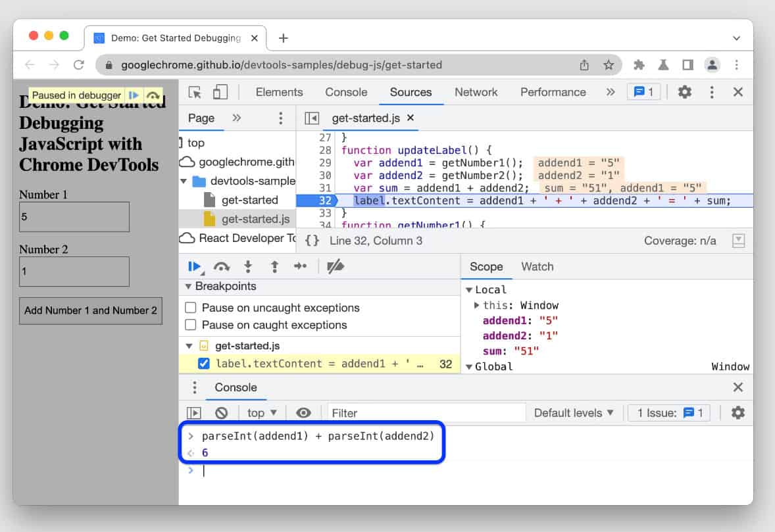This screenshot has height=532, width=775.
Task: Resume script execution in debugger toolbar
Action: click(x=195, y=267)
